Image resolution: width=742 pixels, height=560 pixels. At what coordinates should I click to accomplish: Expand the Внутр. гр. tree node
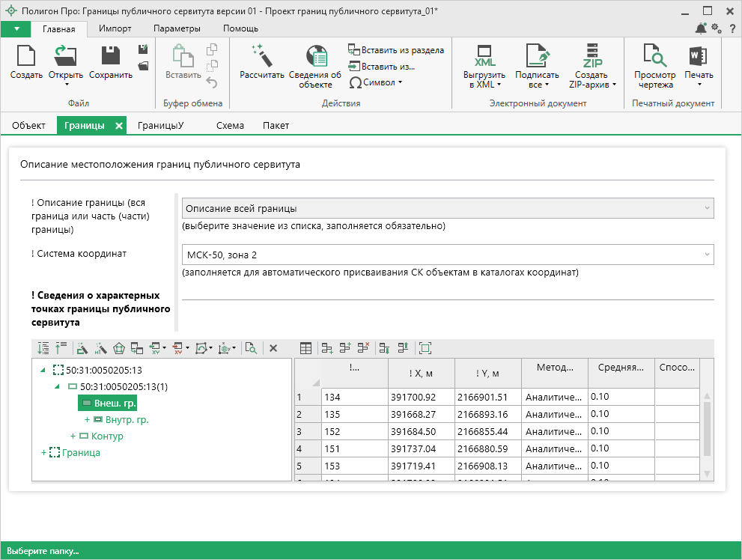pos(87,420)
